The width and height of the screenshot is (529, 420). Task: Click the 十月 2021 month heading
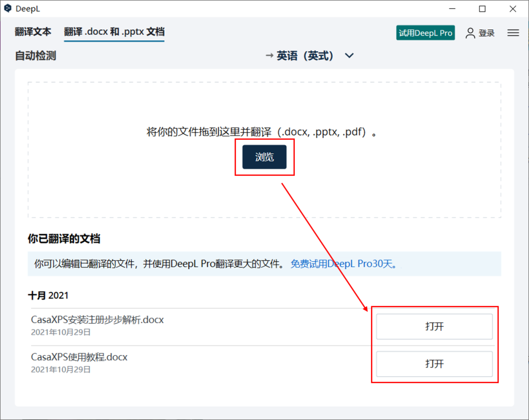pos(48,296)
